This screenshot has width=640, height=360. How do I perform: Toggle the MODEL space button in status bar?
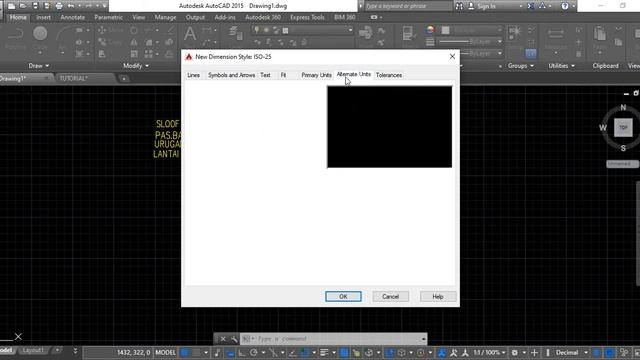coord(165,352)
